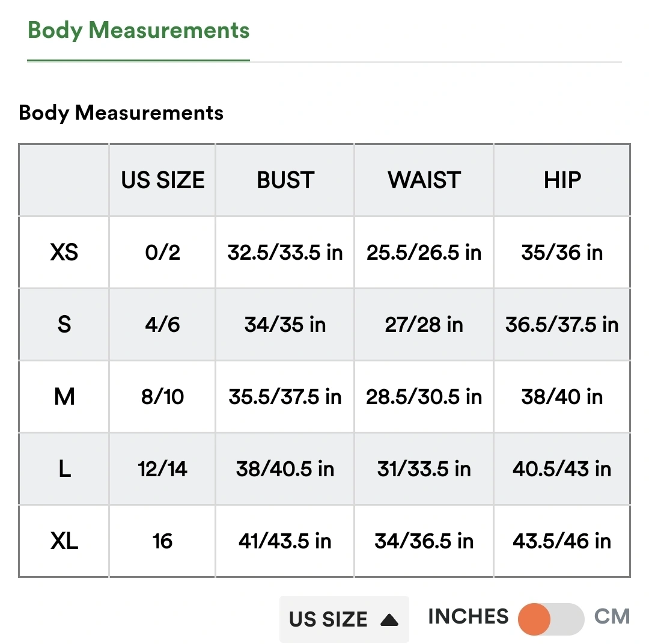Click the 35/36 in hip cell
The height and width of the screenshot is (644, 649).
(562, 253)
